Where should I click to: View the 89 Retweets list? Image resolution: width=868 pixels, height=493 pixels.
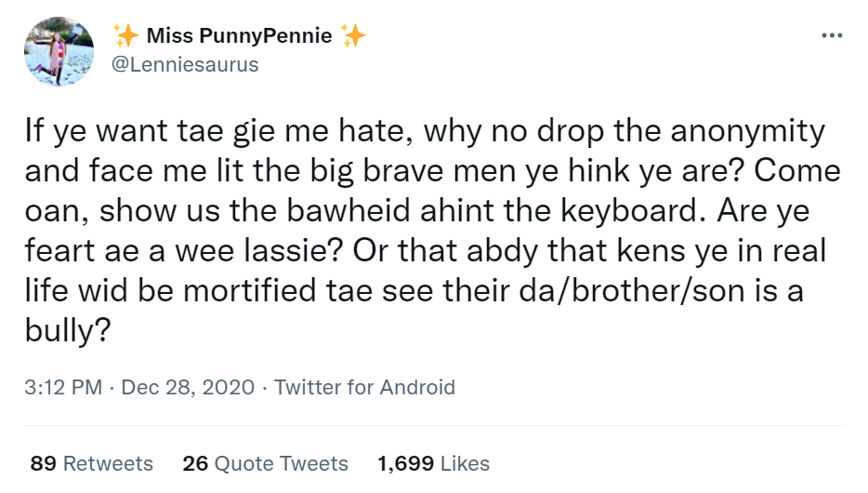92,463
